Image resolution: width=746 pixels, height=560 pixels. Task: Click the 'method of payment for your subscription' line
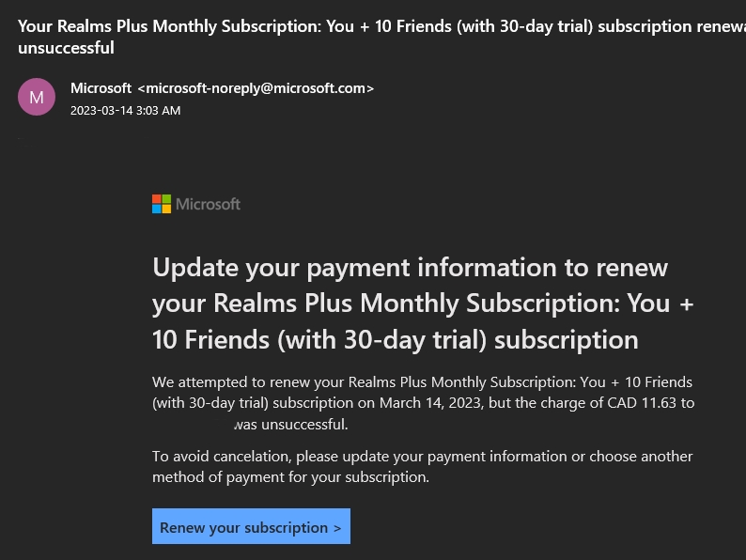coord(290,477)
